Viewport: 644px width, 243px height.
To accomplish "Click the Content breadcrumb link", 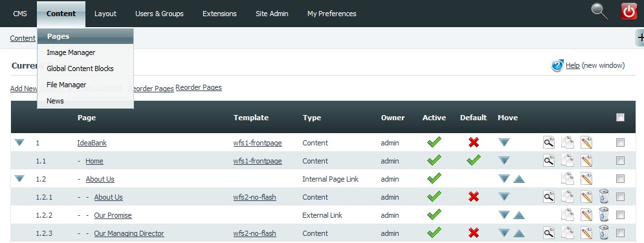I will (x=23, y=38).
